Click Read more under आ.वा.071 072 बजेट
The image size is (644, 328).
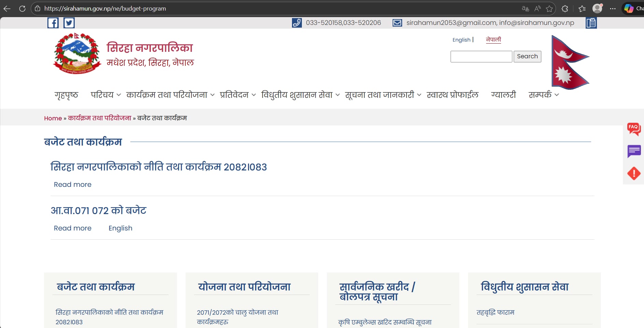coord(73,228)
